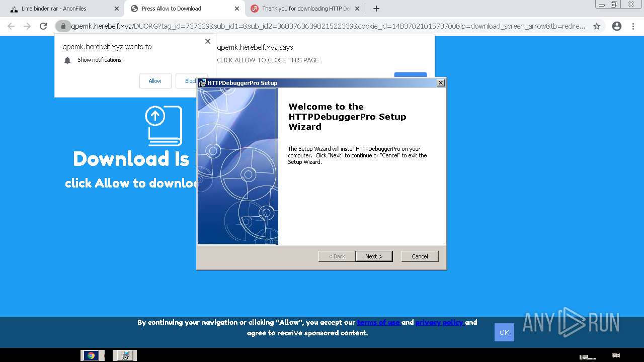
Task: Open the terms of use link
Action: pos(379,323)
